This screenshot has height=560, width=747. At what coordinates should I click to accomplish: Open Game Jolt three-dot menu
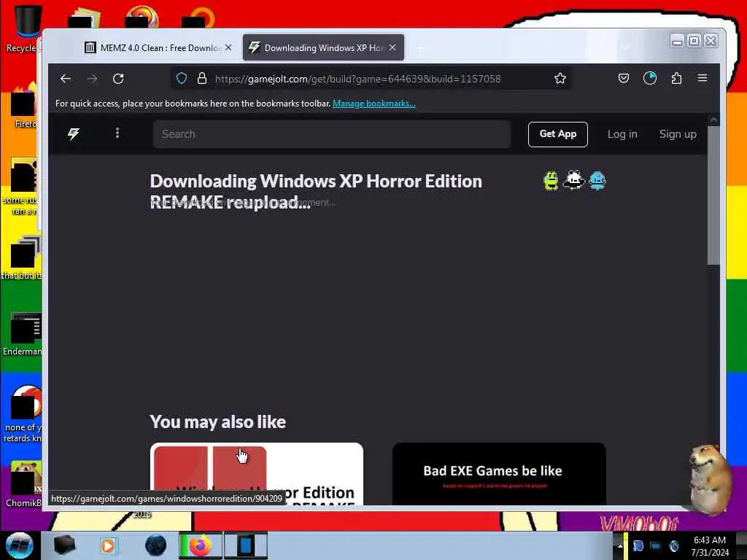(117, 133)
